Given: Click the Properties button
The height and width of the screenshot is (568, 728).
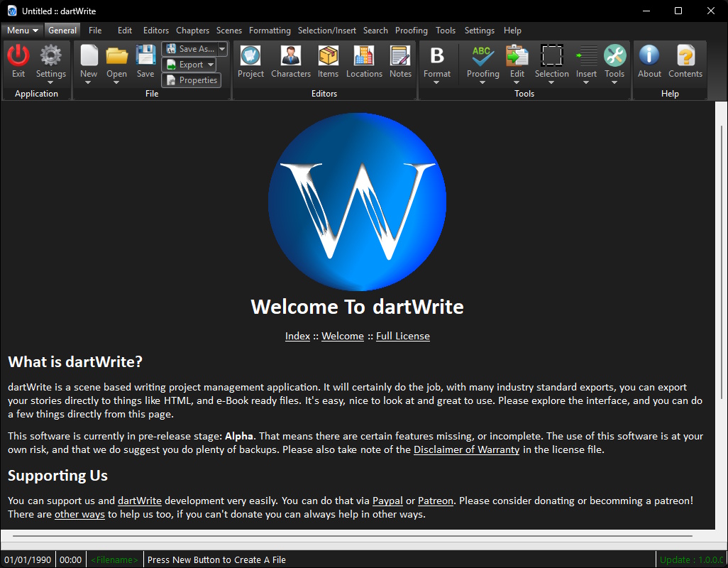Looking at the screenshot, I should (x=192, y=80).
